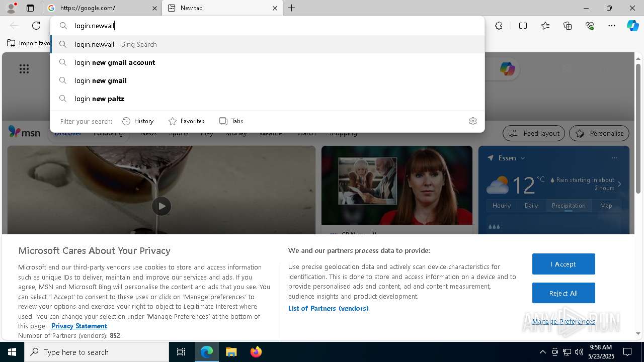
Task: Select Map weather tab
Action: (606, 206)
